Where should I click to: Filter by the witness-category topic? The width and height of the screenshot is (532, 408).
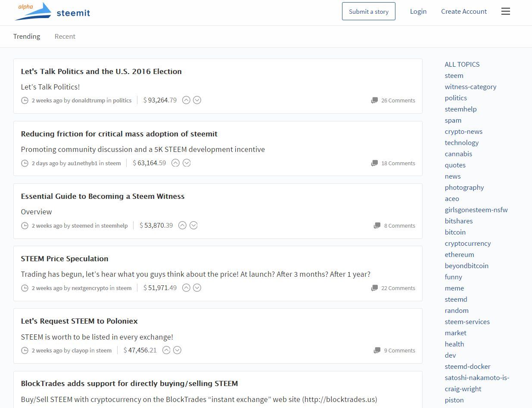[x=470, y=87]
